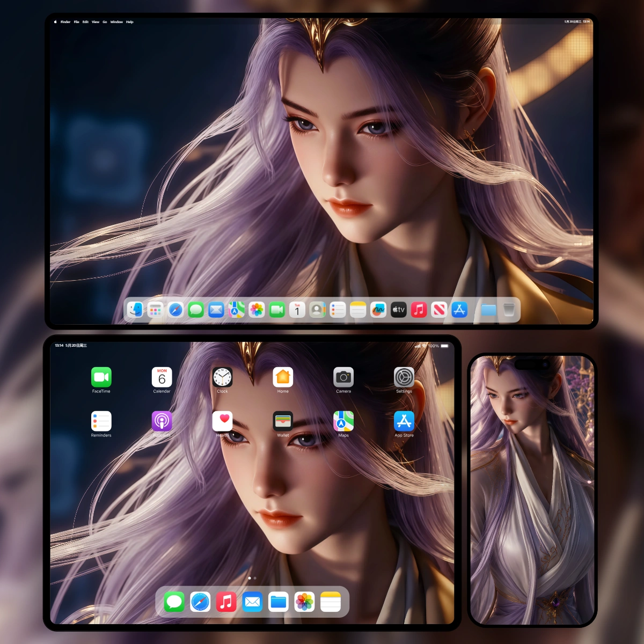Open the File menu in menu bar
This screenshot has height=644, width=644.
tap(77, 22)
